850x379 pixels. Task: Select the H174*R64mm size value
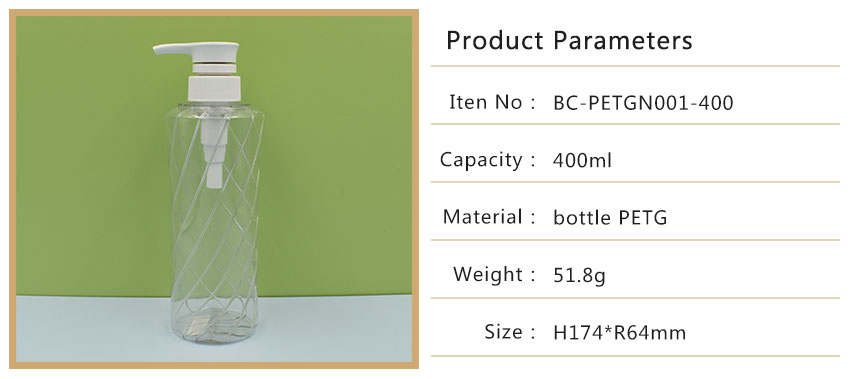620,332
